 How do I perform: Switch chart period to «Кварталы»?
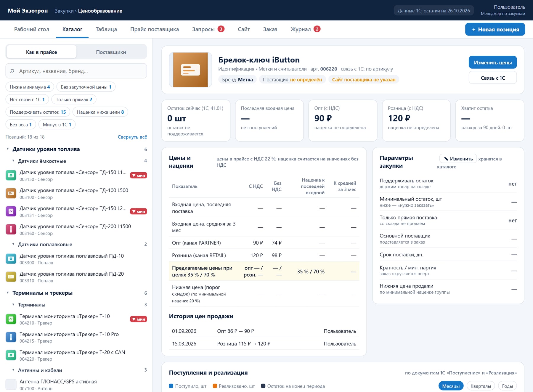[481, 386]
